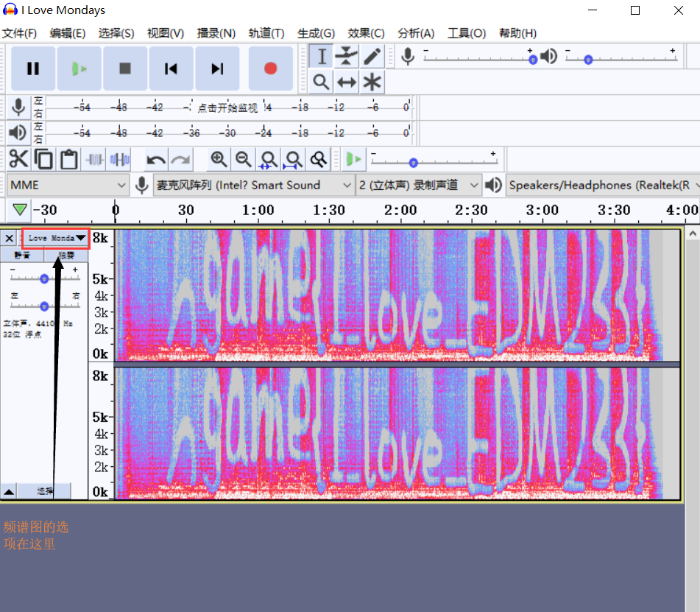Image resolution: width=700 pixels, height=612 pixels.
Task: Click the recording meter to start monitoring
Action: coord(227,108)
